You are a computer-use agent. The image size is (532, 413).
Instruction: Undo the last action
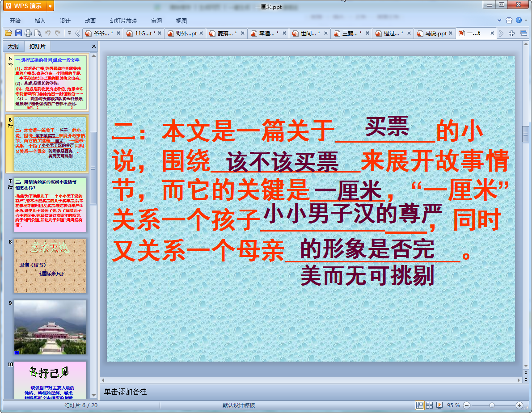48,33
